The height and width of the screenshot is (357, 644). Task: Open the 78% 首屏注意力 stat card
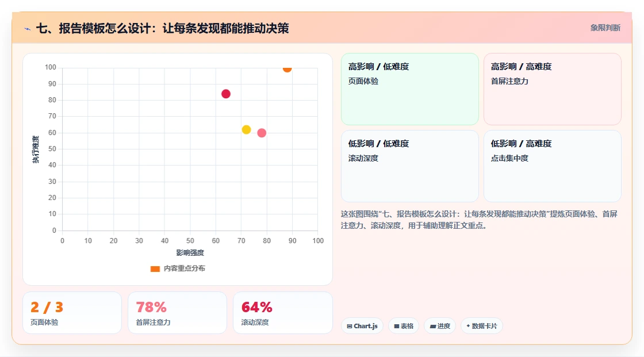(x=178, y=313)
